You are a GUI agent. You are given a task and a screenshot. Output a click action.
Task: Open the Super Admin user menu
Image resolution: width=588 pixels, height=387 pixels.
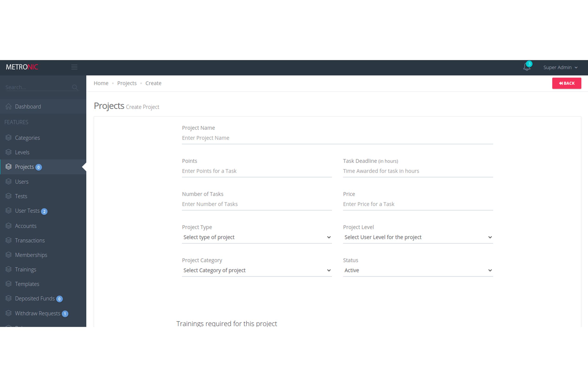(x=560, y=67)
